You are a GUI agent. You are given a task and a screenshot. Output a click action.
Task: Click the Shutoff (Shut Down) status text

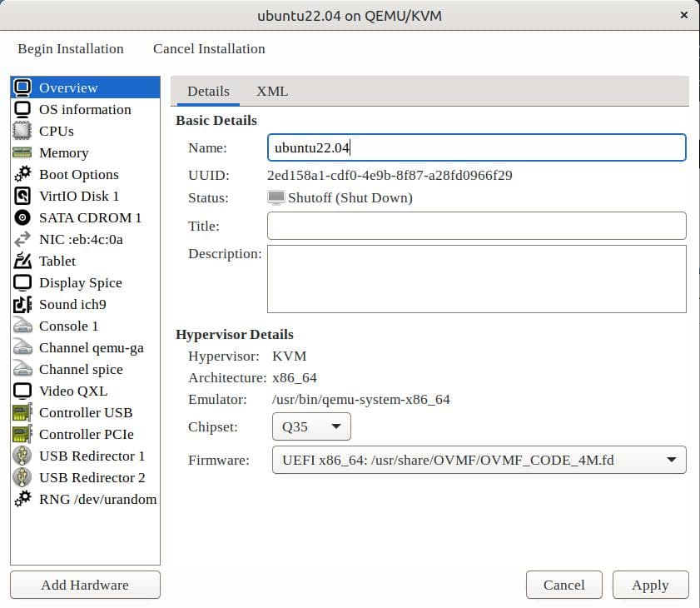[x=350, y=197]
